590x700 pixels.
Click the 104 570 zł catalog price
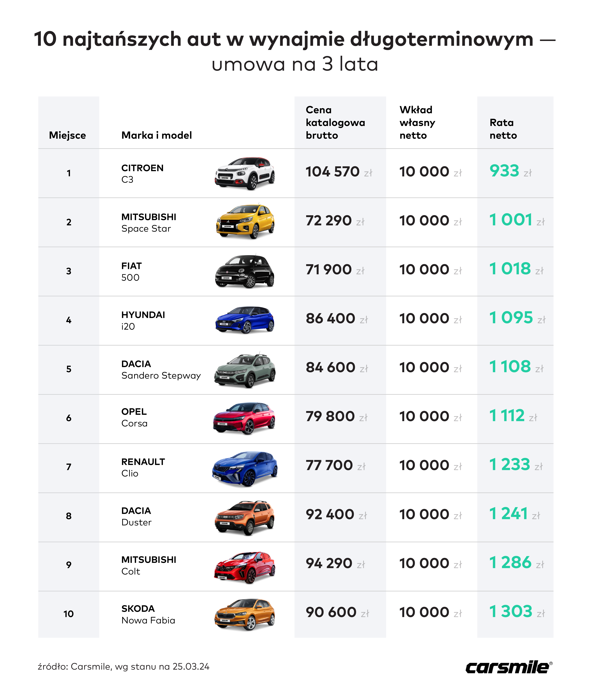[x=339, y=172]
